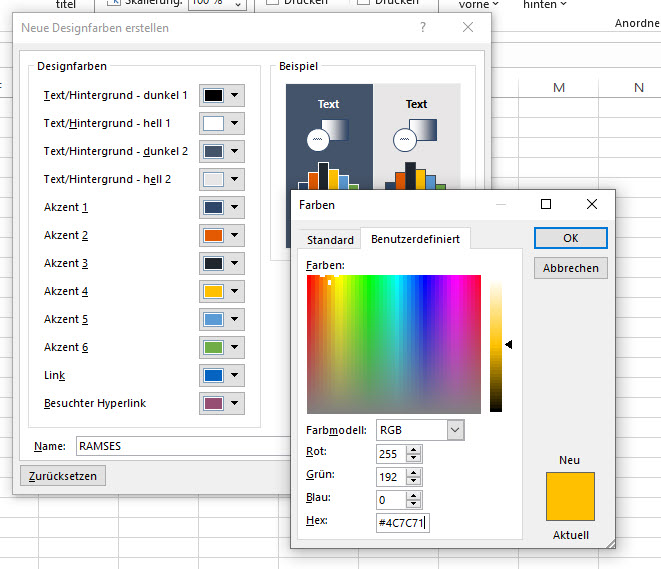Screen dimensions: 661x569
Task: Open Besuchter Hyperlink color dropdown
Action: click(x=222, y=403)
